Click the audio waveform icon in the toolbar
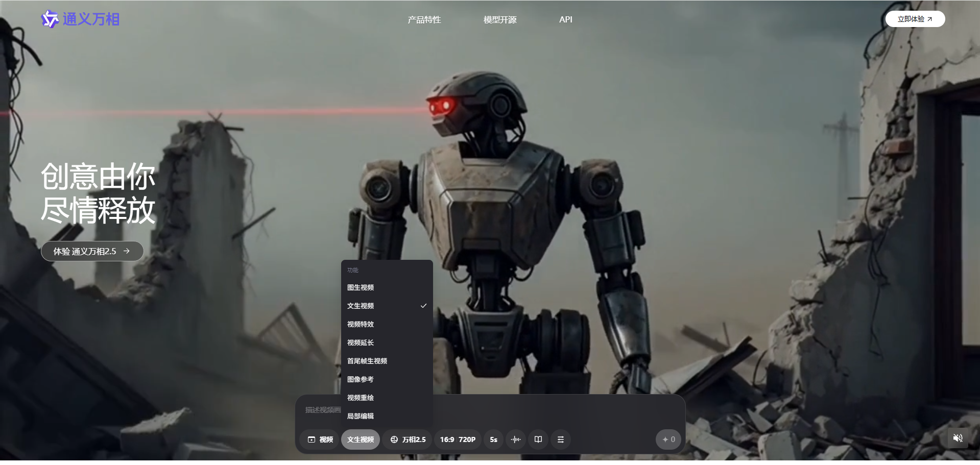980x465 pixels. tap(516, 439)
